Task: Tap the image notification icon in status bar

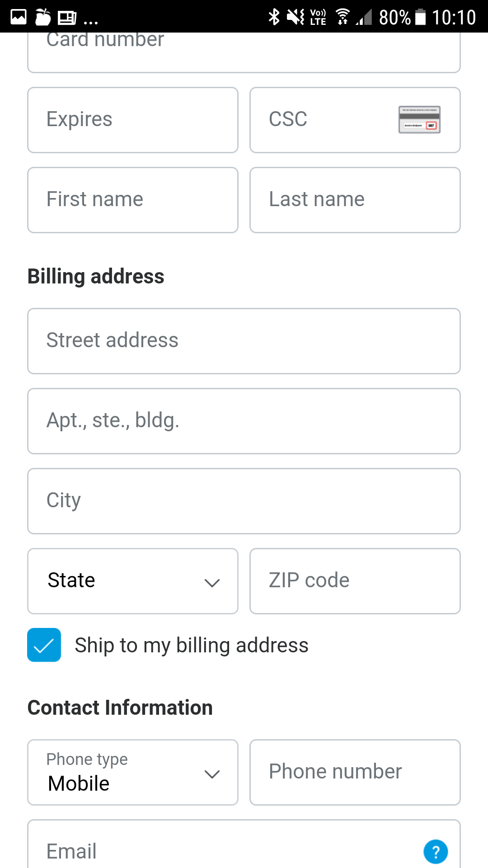Action: pos(19,17)
